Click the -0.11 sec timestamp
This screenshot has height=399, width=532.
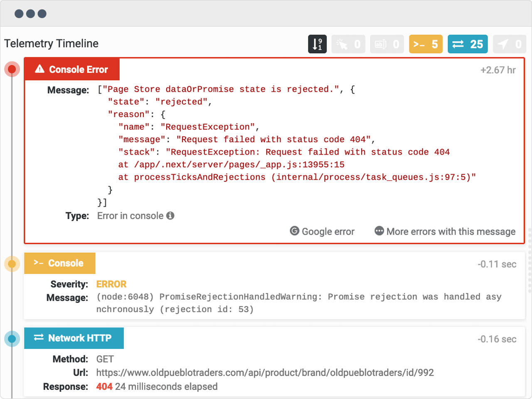(497, 264)
